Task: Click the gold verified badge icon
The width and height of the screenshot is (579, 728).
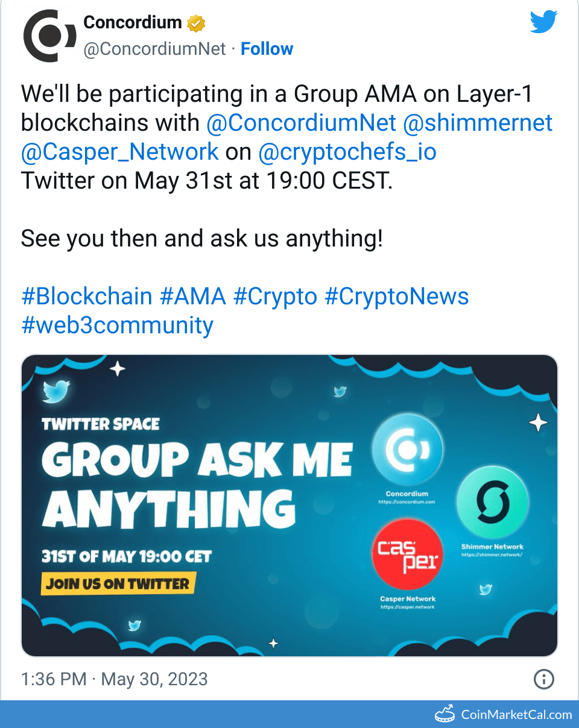Action: 196,24
